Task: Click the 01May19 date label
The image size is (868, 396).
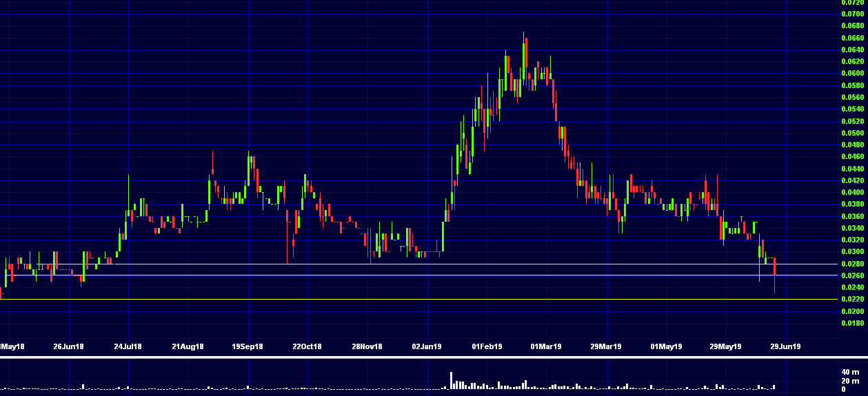Action: point(666,346)
